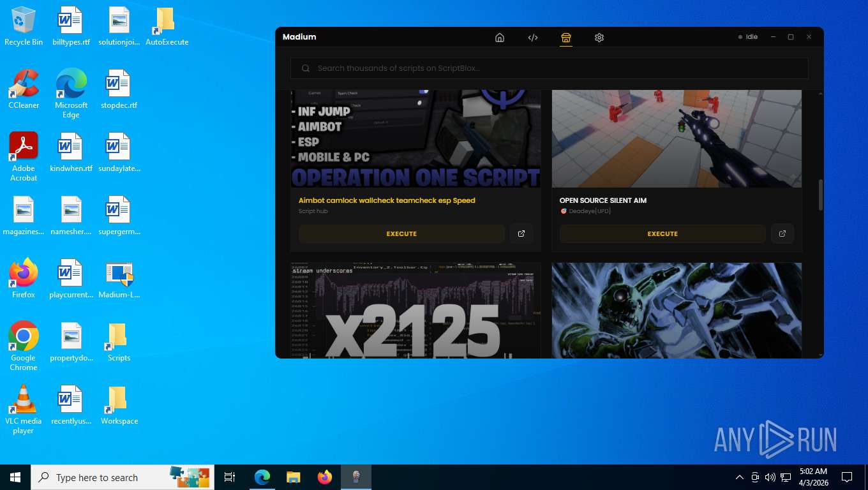Viewport: 868px width, 490px height.
Task: Select the AutoExecute folder shortcut
Action: pyautogui.click(x=167, y=27)
